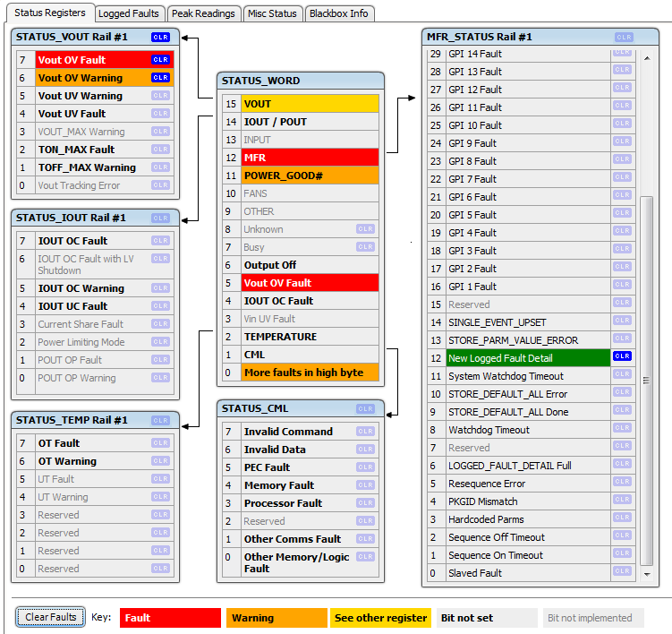Click CLR next to Vout UV Warning
Viewport: 672px width, 634px height.
point(160,96)
